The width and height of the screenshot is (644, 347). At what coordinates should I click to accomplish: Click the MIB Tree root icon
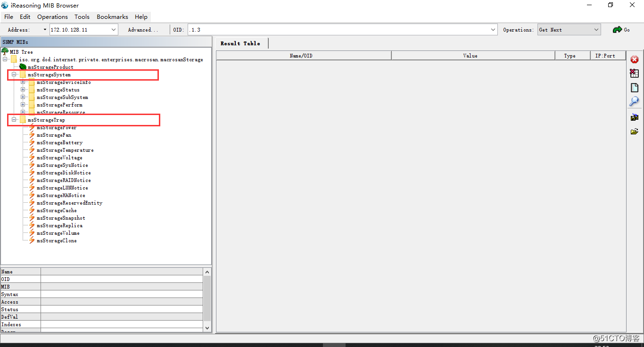tap(5, 51)
